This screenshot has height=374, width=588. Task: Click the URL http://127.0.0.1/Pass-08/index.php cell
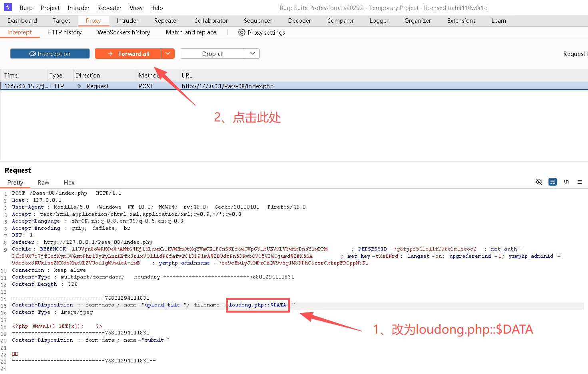pyautogui.click(x=228, y=86)
